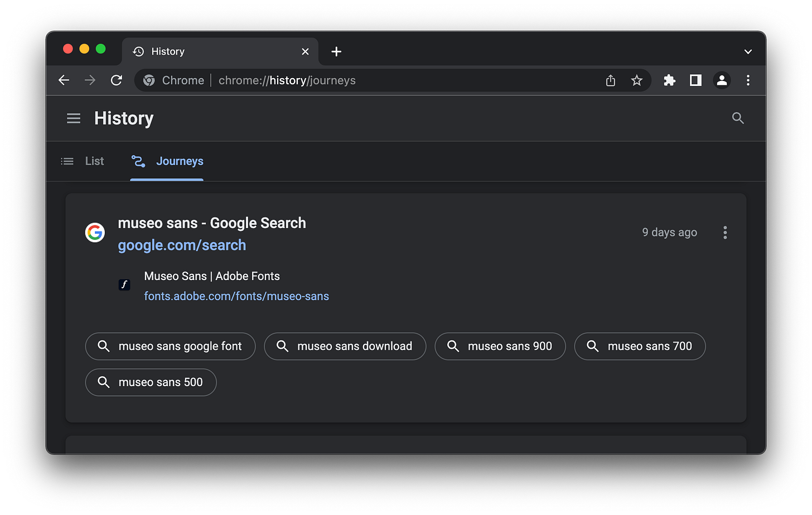812x515 pixels.
Task: Click the Google favicon on the journey card
Action: pyautogui.click(x=95, y=232)
